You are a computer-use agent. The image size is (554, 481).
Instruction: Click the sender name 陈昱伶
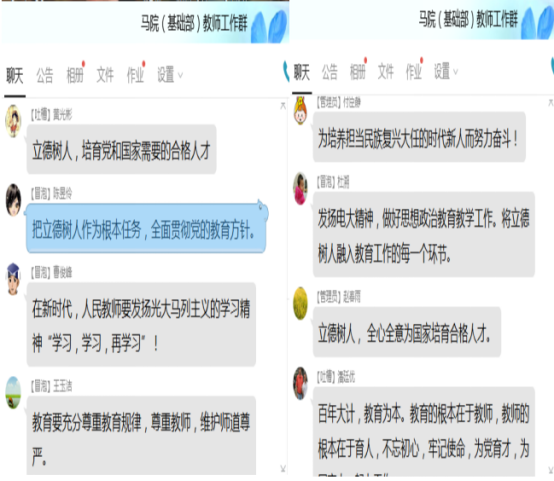point(63,193)
